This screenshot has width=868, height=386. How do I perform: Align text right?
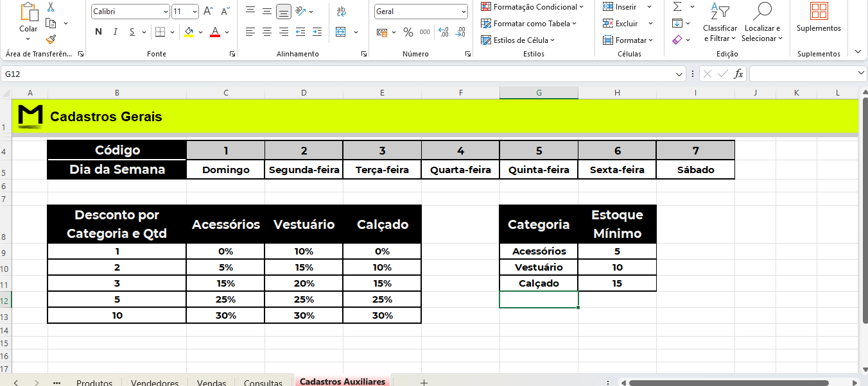tap(284, 31)
